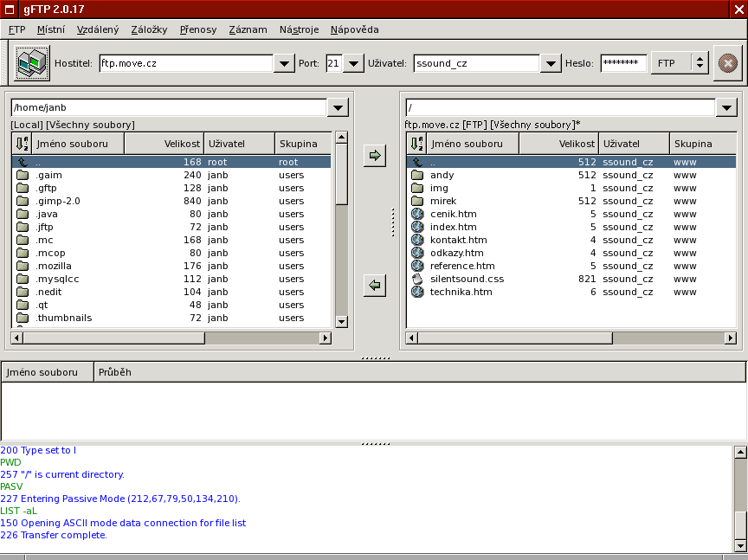748x560 pixels.
Task: Select the .nedit folder icon
Action: tap(23, 292)
